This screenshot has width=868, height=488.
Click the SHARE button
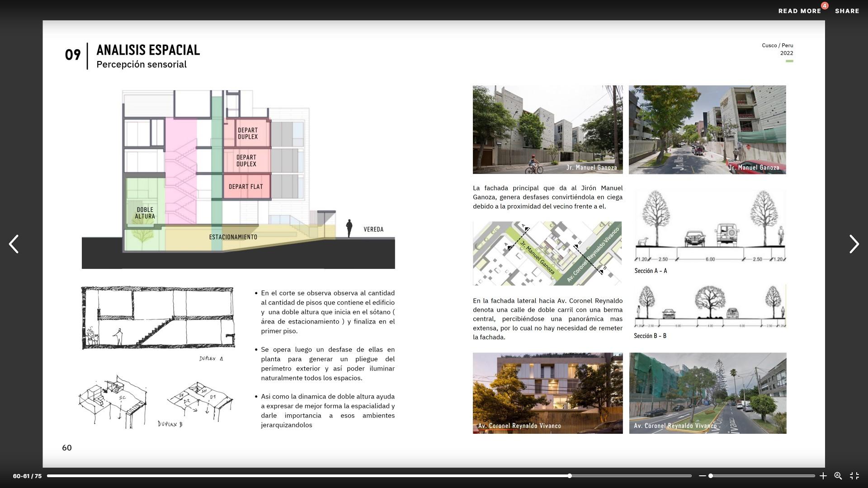pyautogui.click(x=847, y=11)
